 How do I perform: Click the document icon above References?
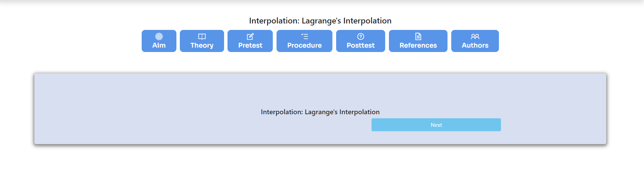(x=418, y=36)
